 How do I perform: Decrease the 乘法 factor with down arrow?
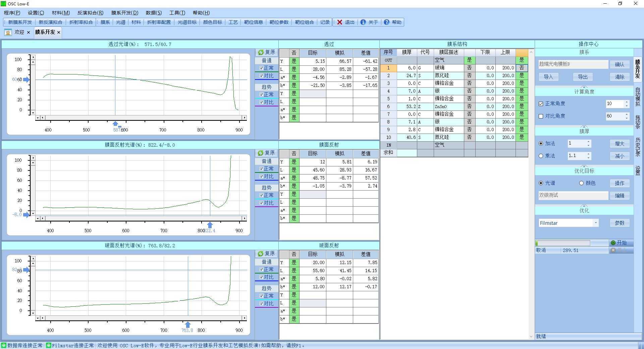point(588,158)
